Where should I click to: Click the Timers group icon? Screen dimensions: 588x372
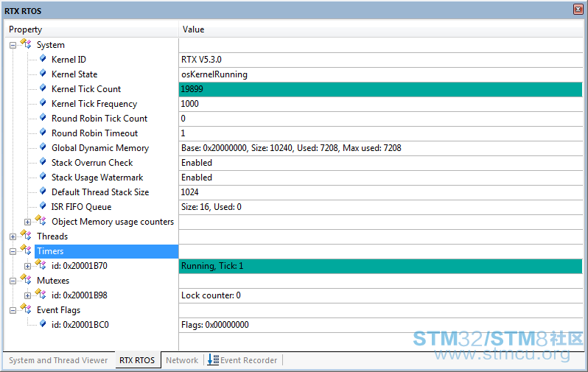[x=26, y=250]
